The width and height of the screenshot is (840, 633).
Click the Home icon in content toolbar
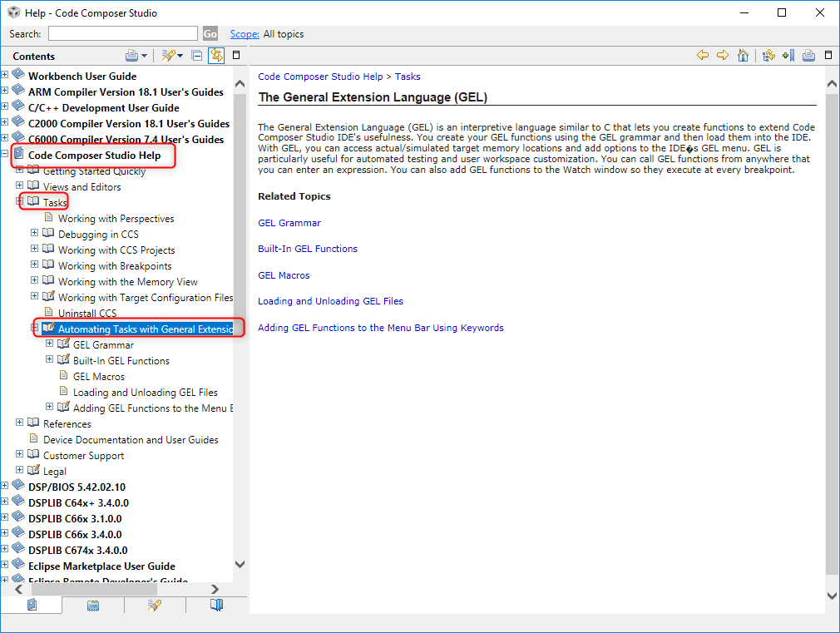[743, 55]
